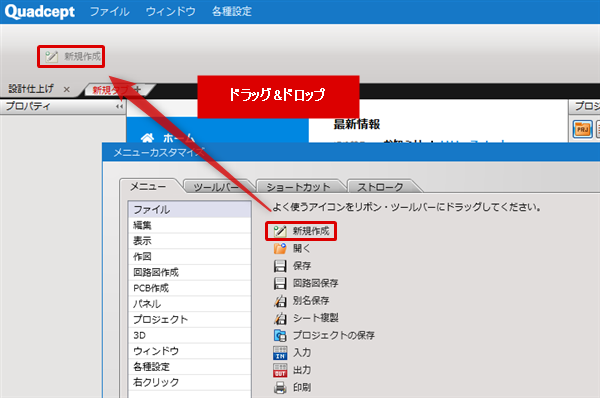Click the PRJ project icon in the right panel

point(582,129)
